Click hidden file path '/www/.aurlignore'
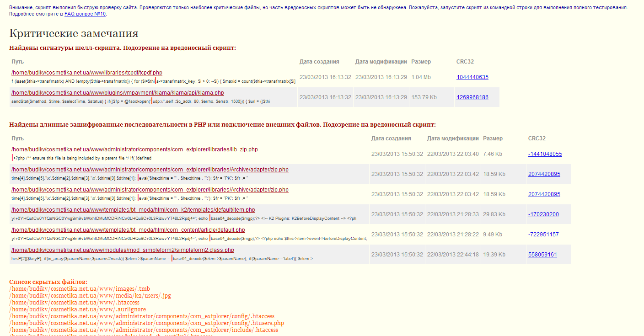 pyautogui.click(x=77, y=309)
